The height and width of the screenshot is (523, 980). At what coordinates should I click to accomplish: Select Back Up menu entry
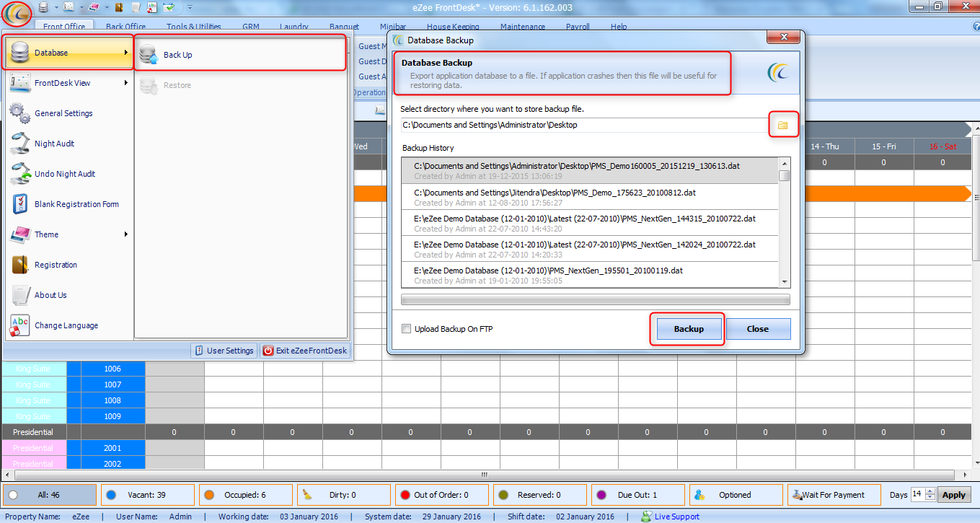(x=241, y=55)
